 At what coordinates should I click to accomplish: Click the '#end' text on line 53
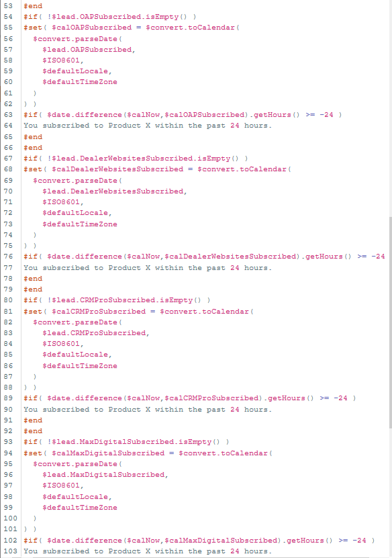[x=33, y=6]
